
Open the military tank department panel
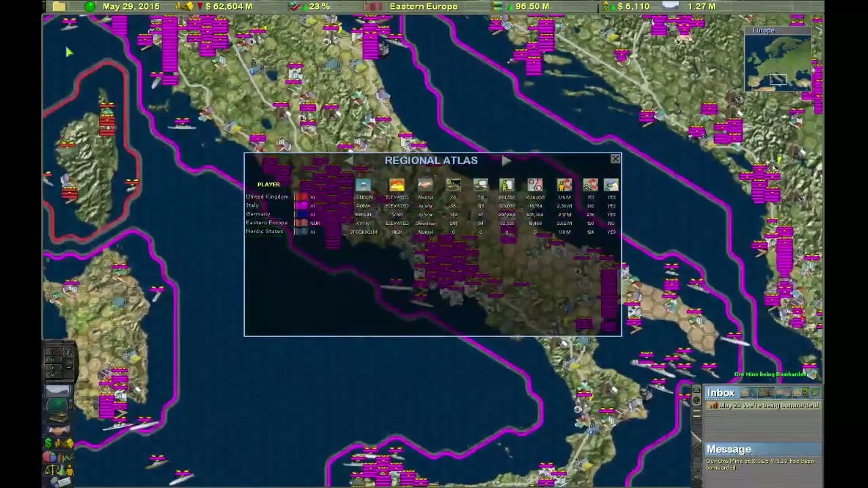click(x=58, y=419)
